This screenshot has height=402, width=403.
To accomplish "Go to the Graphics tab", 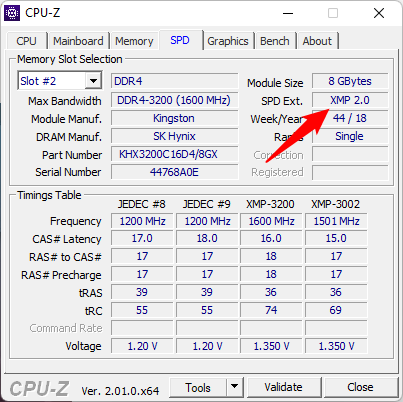I will (x=228, y=41).
